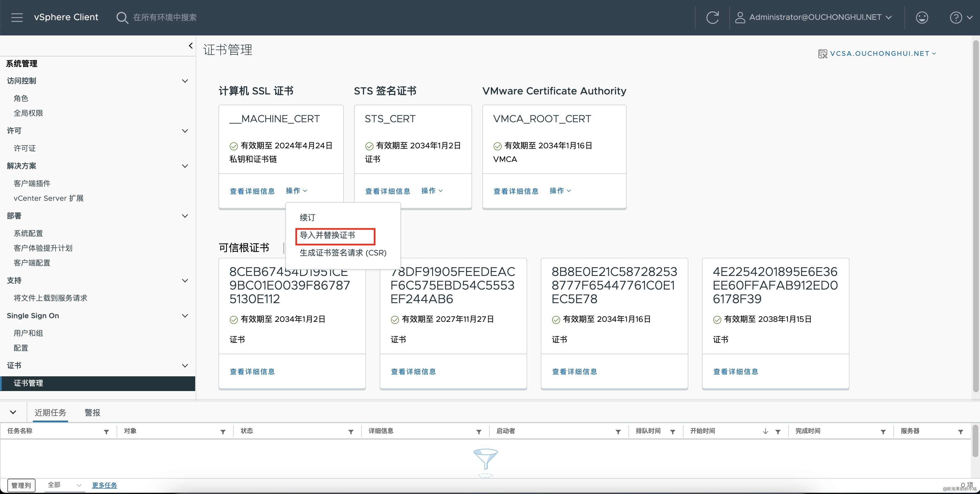Collapse the 解决方案 section
Image resolution: width=980 pixels, height=494 pixels.
tap(185, 166)
